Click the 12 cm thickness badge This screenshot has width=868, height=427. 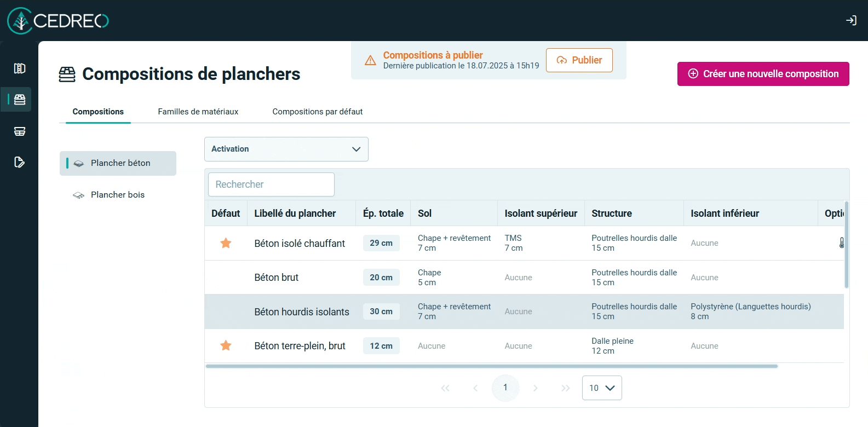tap(381, 346)
